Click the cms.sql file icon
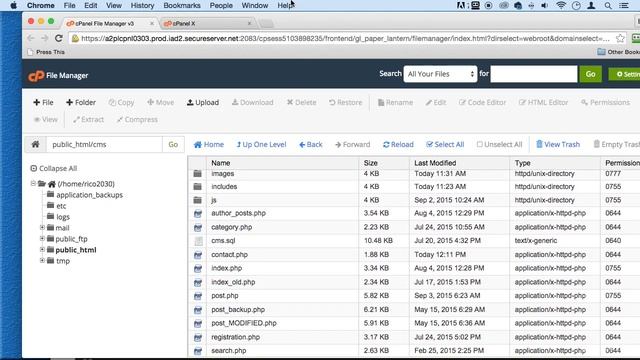 tap(198, 241)
